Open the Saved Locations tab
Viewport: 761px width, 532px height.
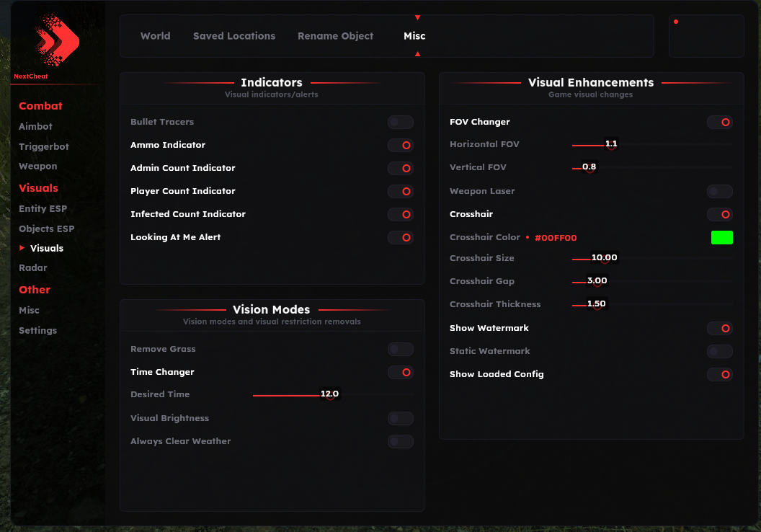pos(234,35)
